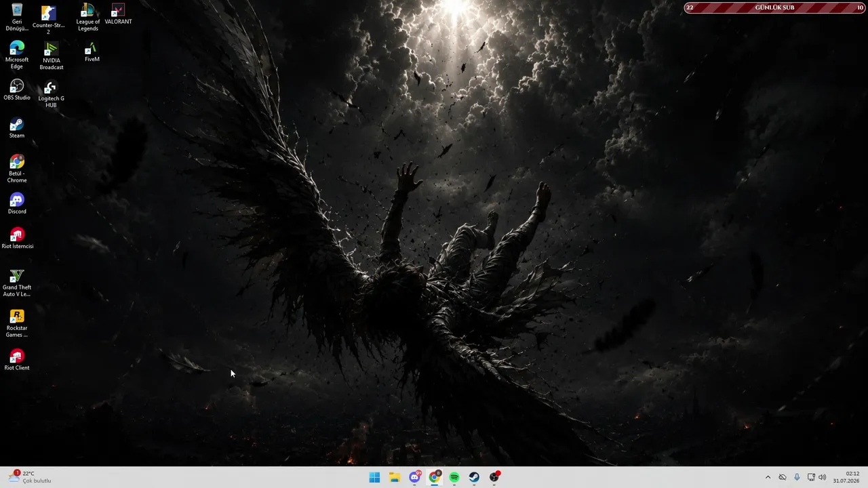The height and width of the screenshot is (488, 868).
Task: Open the volume control in the tray
Action: (823, 477)
